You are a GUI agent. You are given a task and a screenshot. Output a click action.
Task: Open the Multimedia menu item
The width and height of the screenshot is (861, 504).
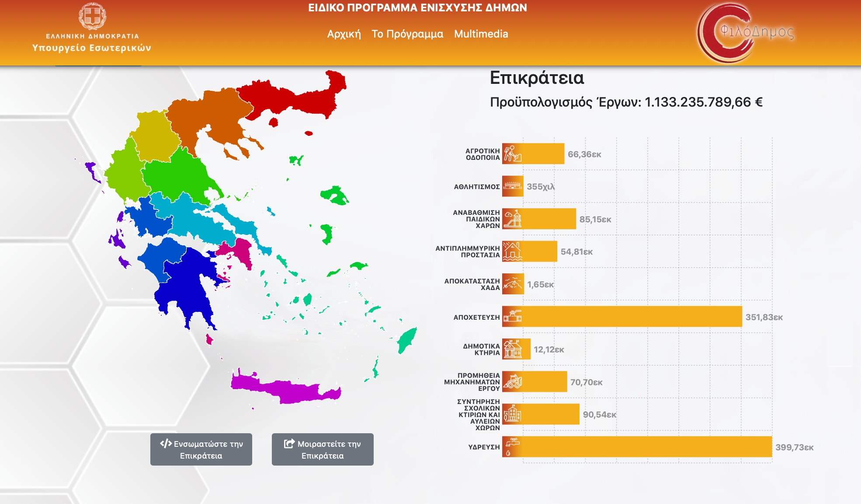point(481,34)
